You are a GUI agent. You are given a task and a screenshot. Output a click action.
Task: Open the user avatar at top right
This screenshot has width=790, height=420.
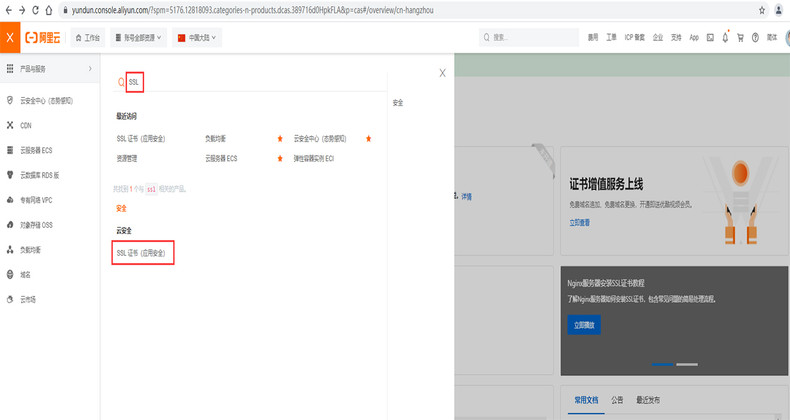tap(787, 37)
